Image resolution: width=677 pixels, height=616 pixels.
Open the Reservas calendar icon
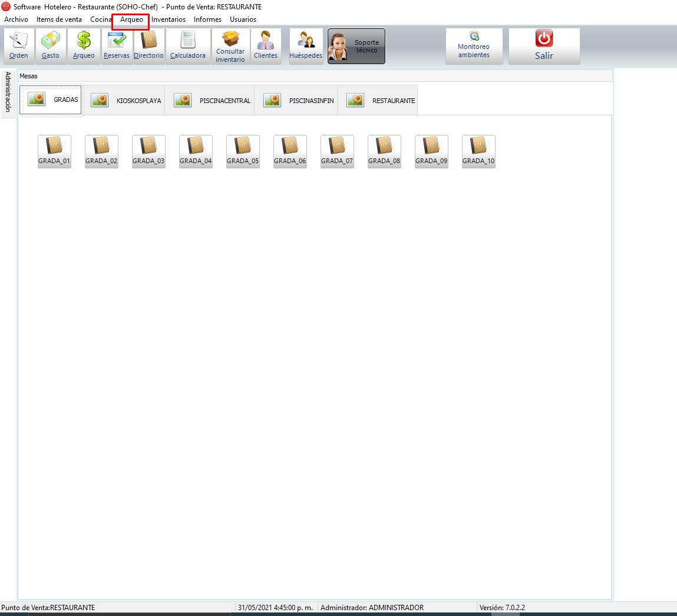click(117, 46)
